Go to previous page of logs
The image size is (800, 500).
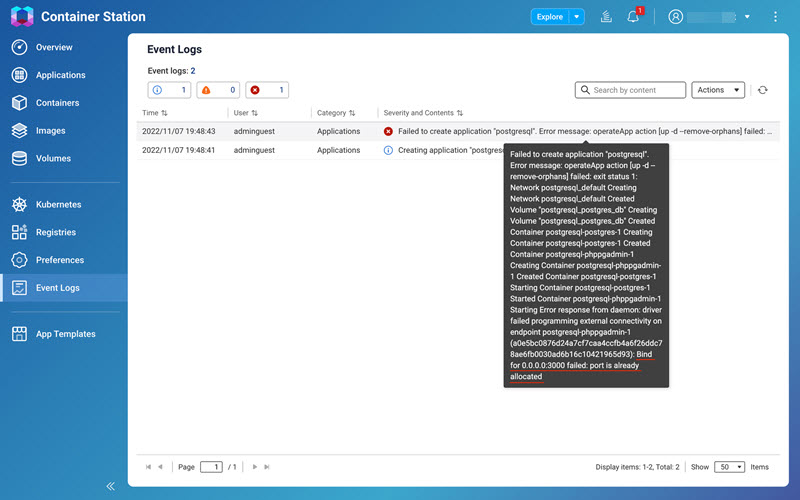pos(160,467)
